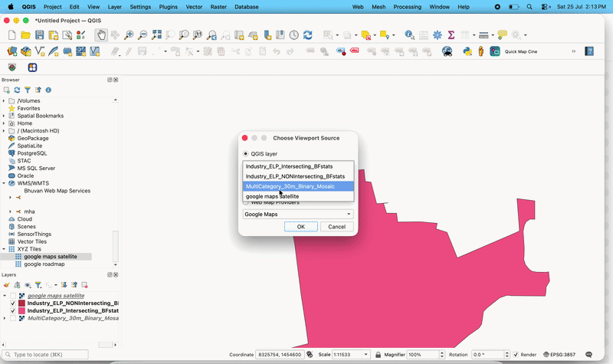The height and width of the screenshot is (364, 613).
Task: Click the Type to locate search field
Action: tap(45, 355)
